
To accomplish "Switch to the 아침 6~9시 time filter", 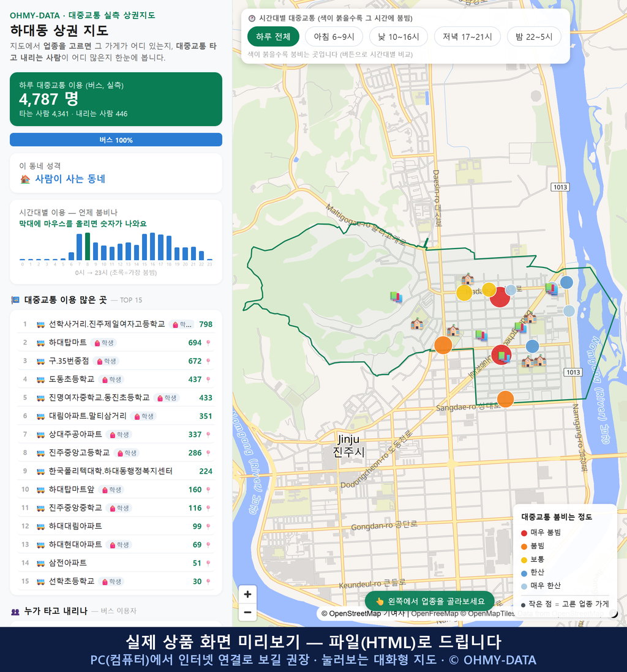I will tap(334, 37).
